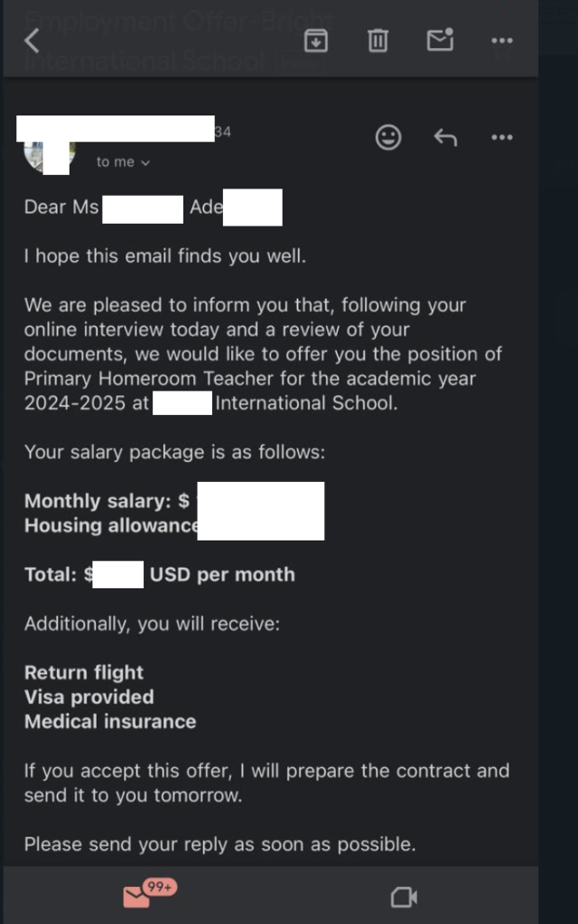
Task: Tap the 99+ unread badge
Action: 160,888
